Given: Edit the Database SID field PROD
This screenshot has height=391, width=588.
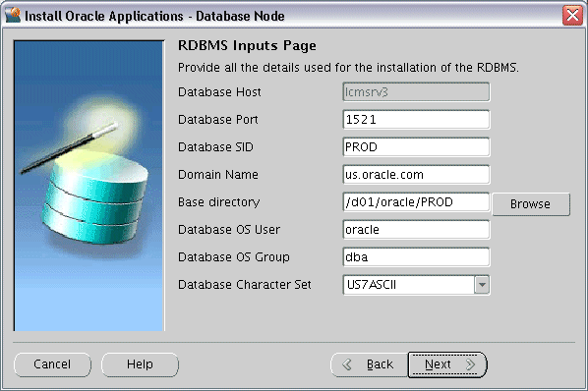Looking at the screenshot, I should tap(416, 146).
